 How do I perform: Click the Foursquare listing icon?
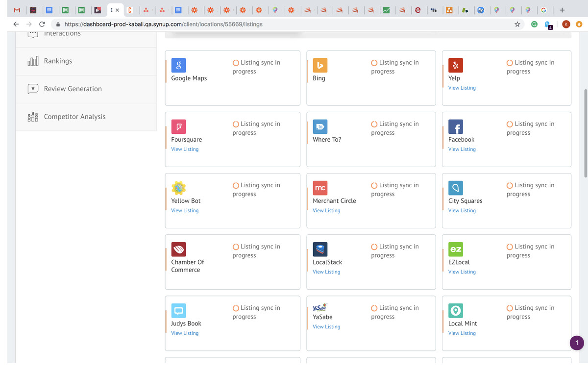[178, 126]
